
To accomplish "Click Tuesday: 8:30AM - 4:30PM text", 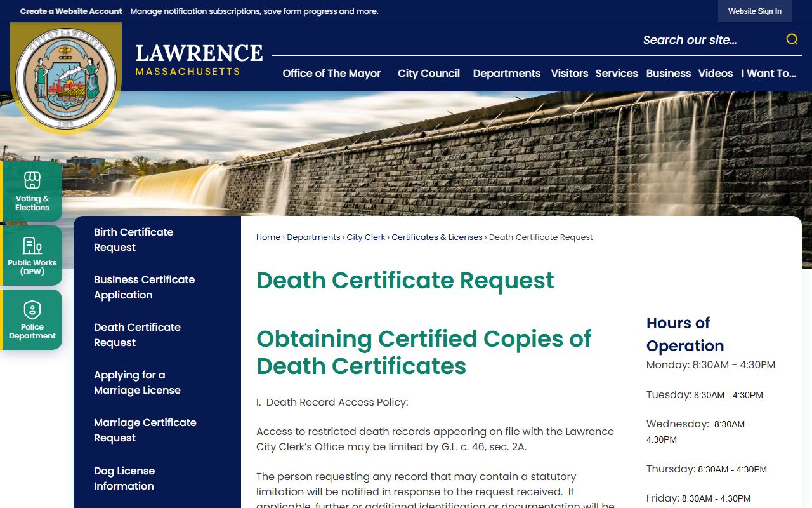I will tap(705, 395).
